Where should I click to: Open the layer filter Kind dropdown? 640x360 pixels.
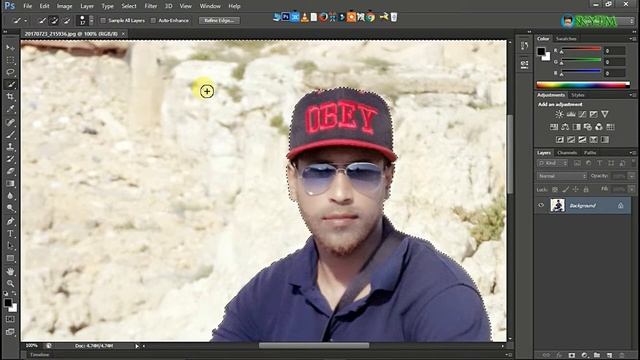pos(552,163)
